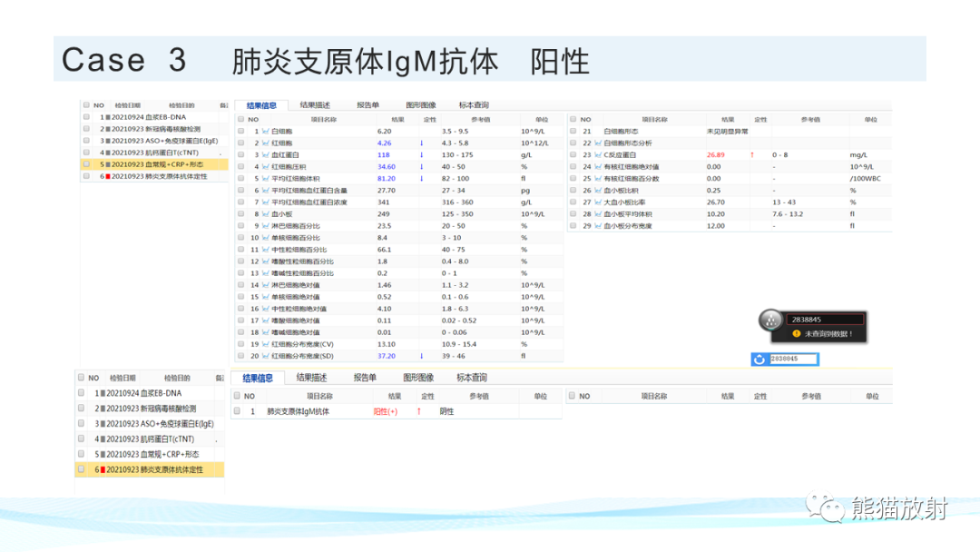Click the blue 37.20 result value
This screenshot has height=552, width=980.
coord(387,356)
